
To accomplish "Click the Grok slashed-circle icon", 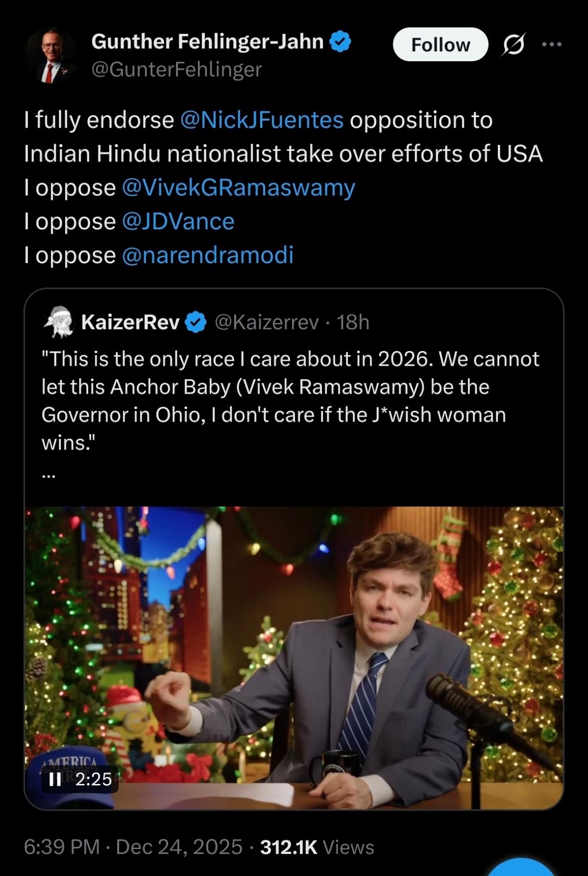I will (x=513, y=45).
